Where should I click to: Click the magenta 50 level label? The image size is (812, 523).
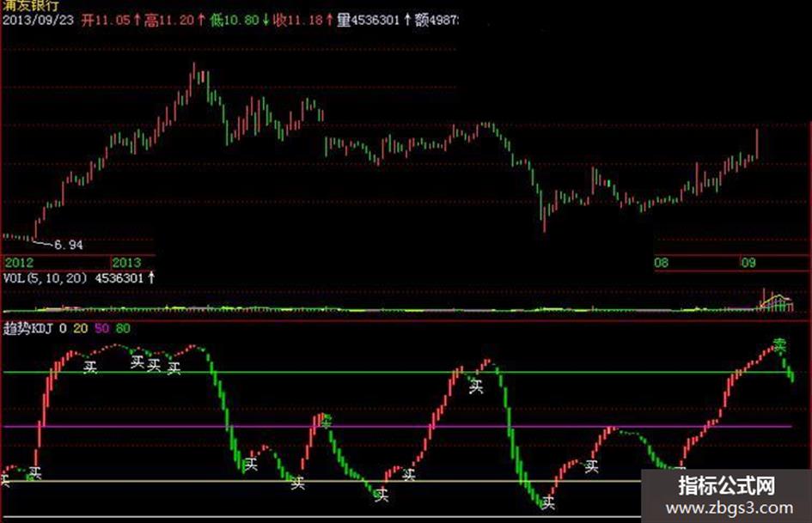(x=102, y=328)
